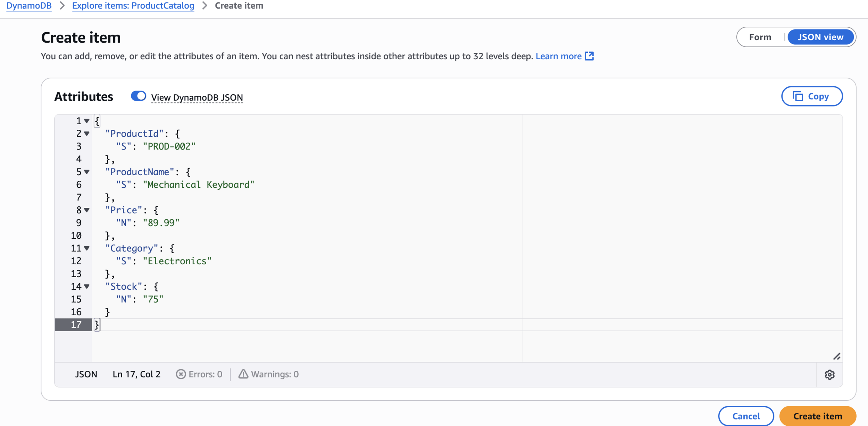Go to the DynamoDB breadcrumb link
The height and width of the screenshot is (426, 868).
(29, 6)
